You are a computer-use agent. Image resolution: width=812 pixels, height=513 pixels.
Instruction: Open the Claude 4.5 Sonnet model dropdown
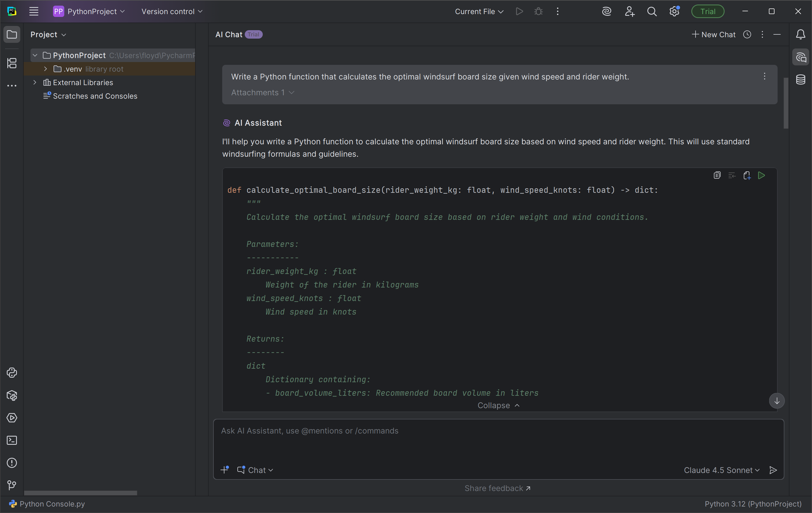click(x=721, y=470)
